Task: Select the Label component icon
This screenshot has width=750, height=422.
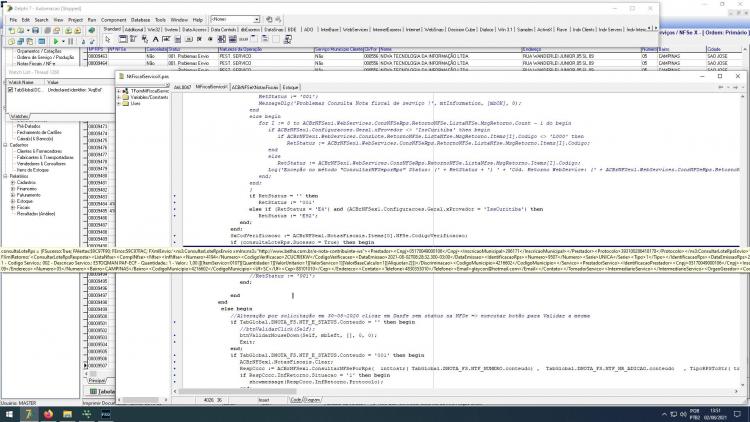Action: (155, 39)
